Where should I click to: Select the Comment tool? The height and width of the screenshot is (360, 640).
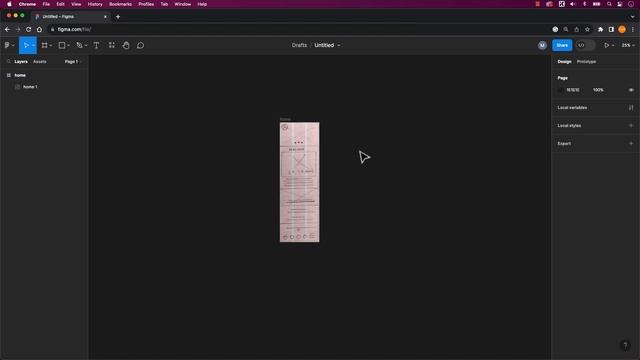140,45
